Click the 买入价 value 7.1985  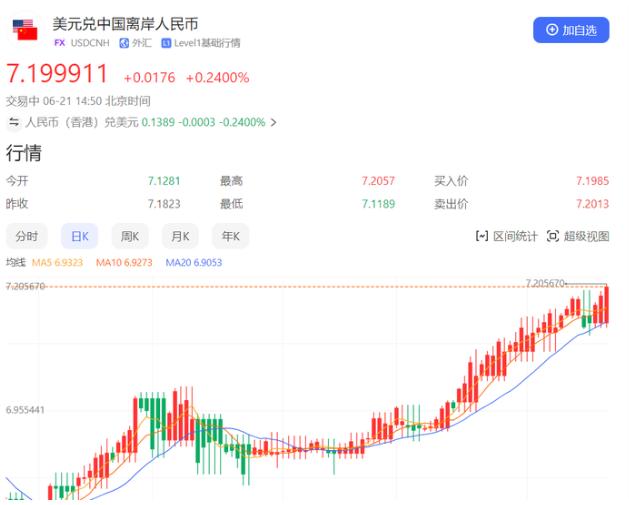592,181
